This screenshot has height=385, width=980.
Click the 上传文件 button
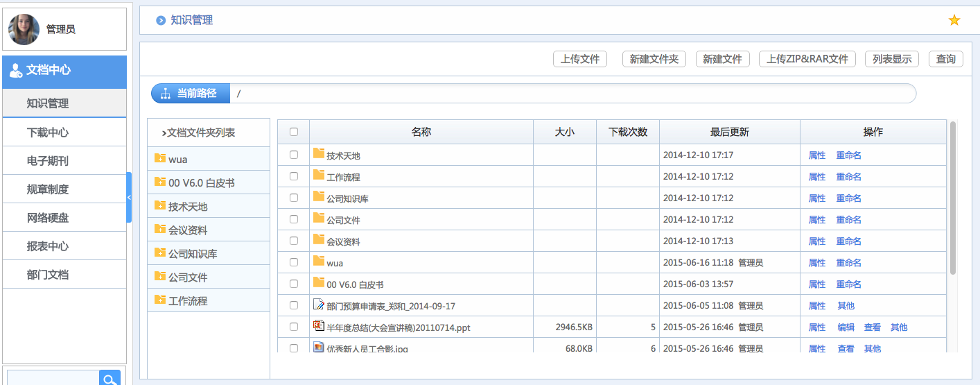tap(579, 59)
